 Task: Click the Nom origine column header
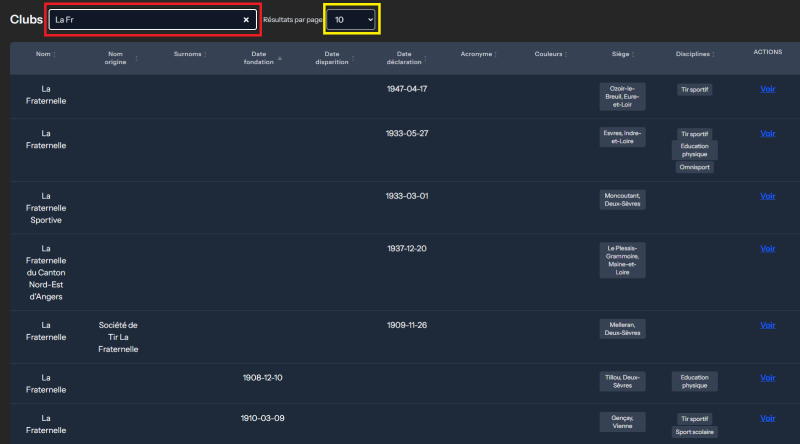click(115, 58)
